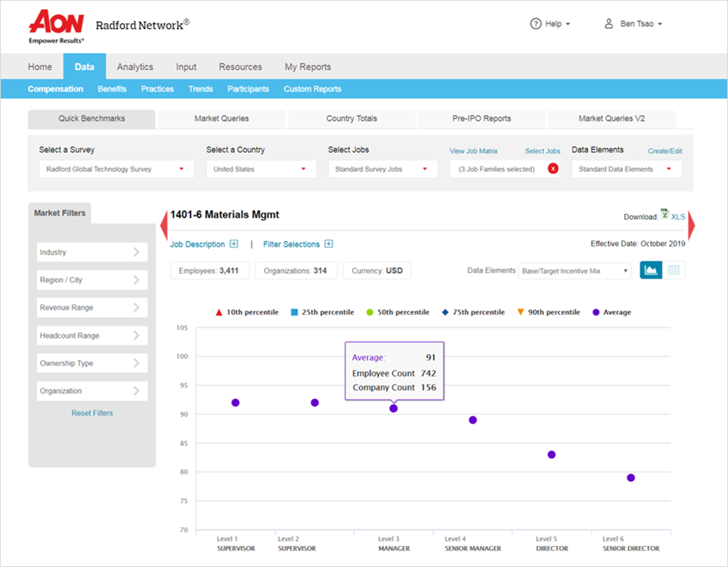Expand the Revenue Range filter
The width and height of the screenshot is (728, 567).
click(92, 307)
